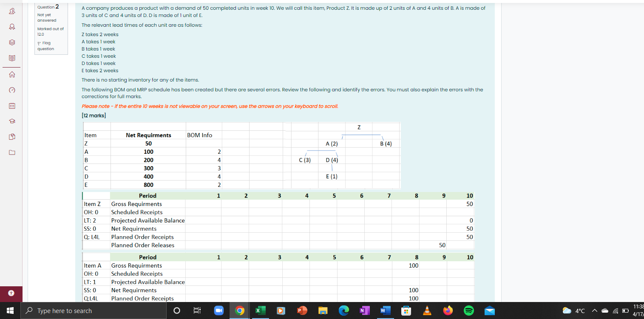This screenshot has width=644, height=319.
Task: Open OneNote from the taskbar
Action: coord(364,311)
